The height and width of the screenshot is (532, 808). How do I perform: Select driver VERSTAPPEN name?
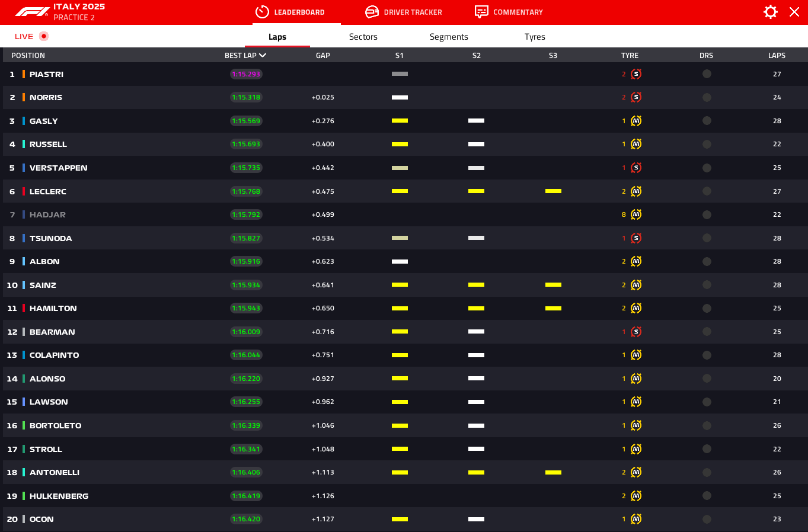[x=59, y=168]
